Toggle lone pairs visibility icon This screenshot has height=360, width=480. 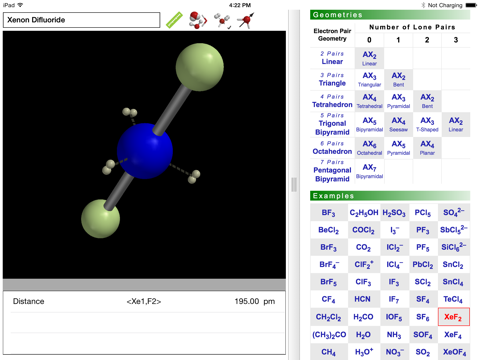222,21
